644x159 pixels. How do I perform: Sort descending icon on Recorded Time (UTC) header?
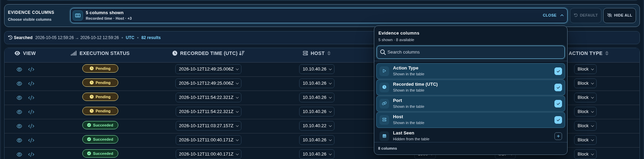point(242,53)
